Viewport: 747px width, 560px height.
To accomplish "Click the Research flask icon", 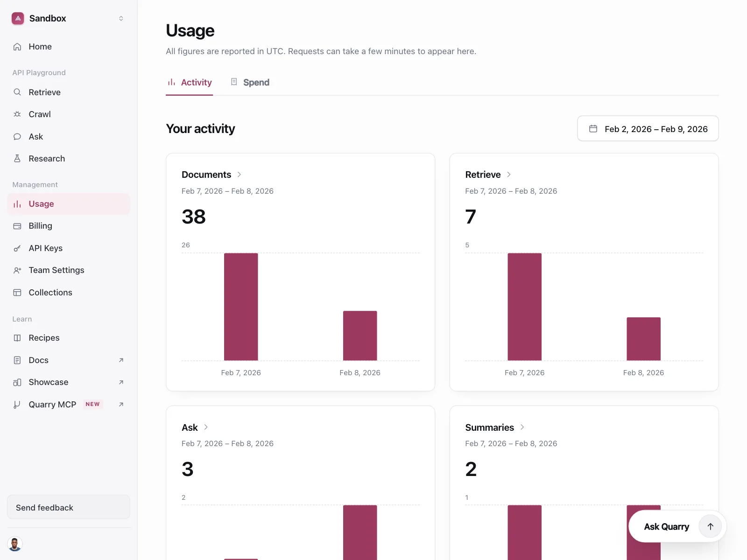I will pyautogui.click(x=17, y=159).
